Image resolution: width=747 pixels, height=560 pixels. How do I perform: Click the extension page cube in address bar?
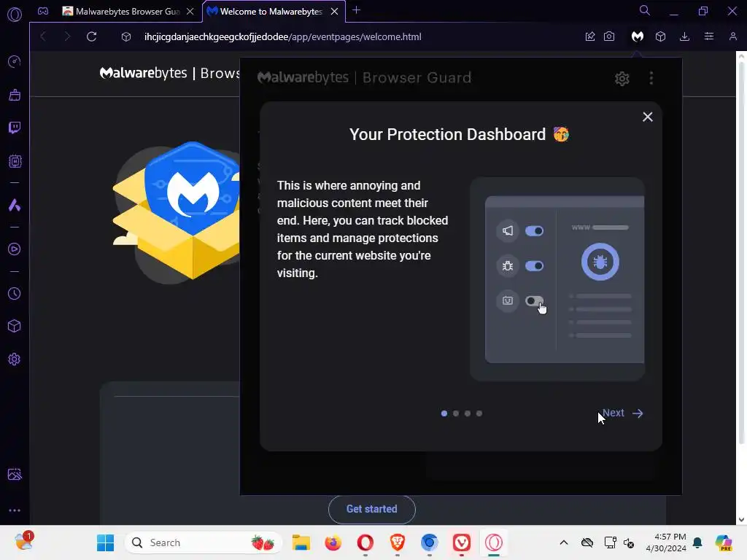[125, 36]
